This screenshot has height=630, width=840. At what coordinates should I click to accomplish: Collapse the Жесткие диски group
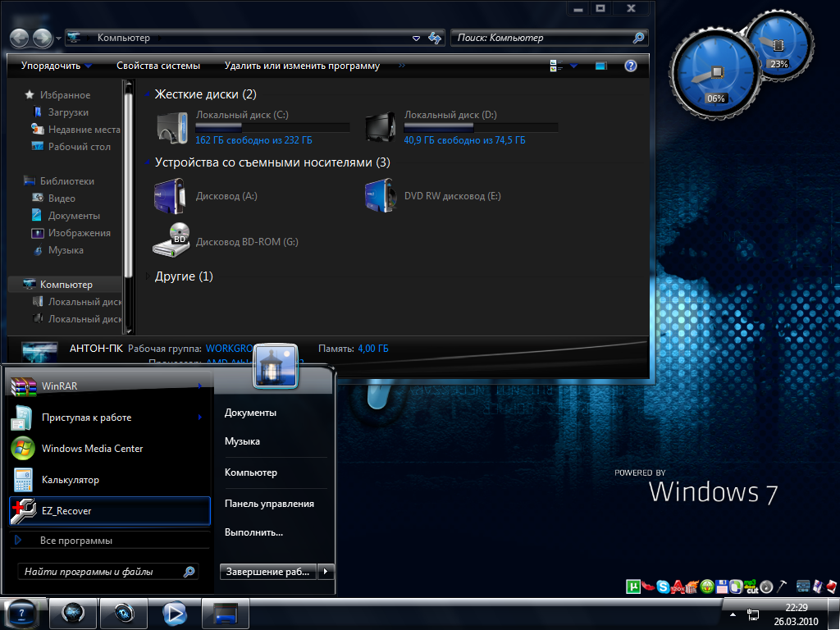point(148,95)
